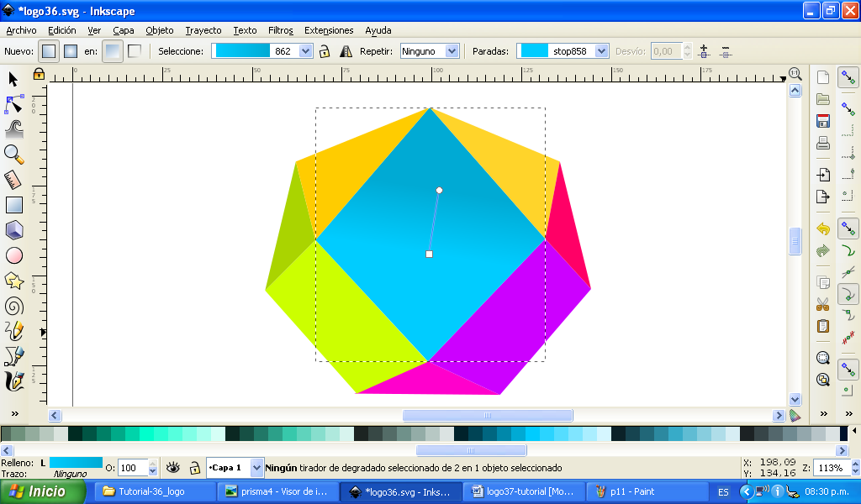This screenshot has width=861, height=504.
Task: Click the Open file folder icon
Action: click(x=822, y=99)
